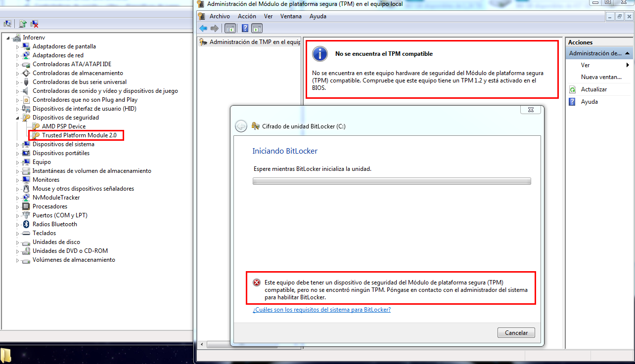This screenshot has width=635, height=364.
Task: Collapse the Administración de... actions section
Action: tap(627, 53)
